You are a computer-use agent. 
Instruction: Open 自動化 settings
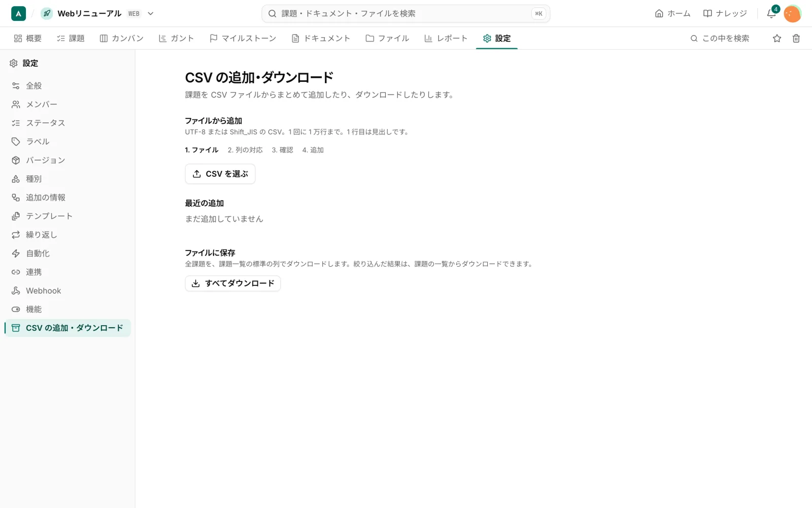(x=67, y=253)
